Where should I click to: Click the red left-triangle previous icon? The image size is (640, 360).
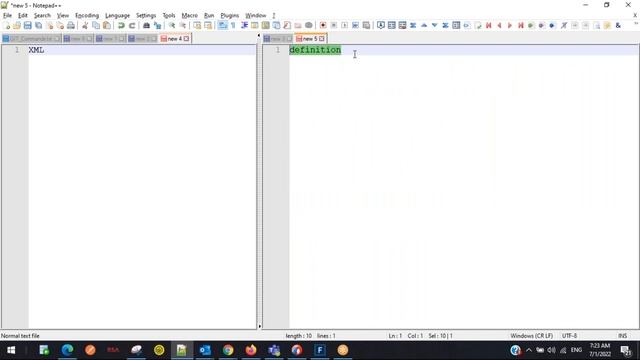click(499, 25)
